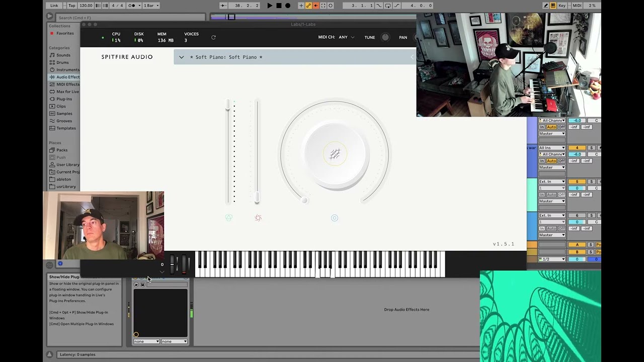Click the Link button
The height and width of the screenshot is (362, 644).
point(54,6)
